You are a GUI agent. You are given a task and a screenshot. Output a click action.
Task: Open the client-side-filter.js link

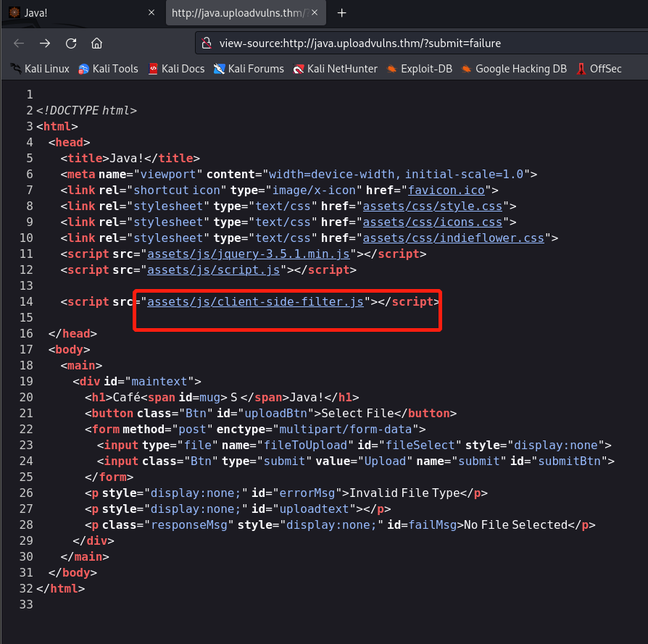[x=255, y=301]
